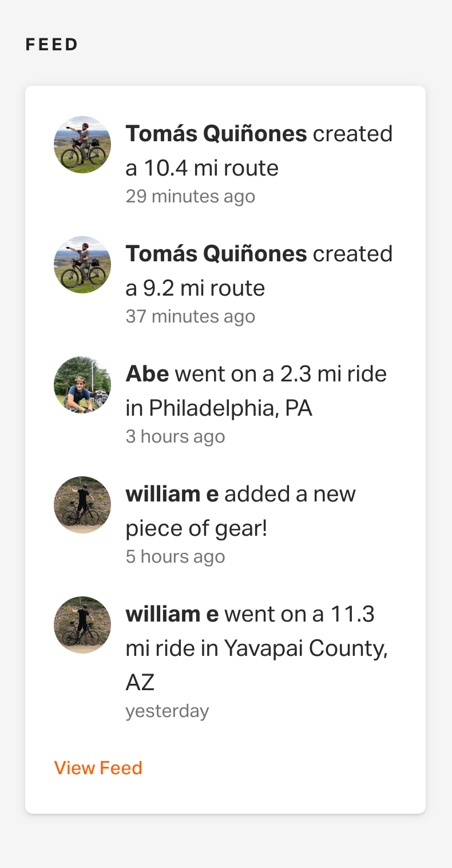Click the View Feed link
This screenshot has width=452, height=868.
(x=98, y=768)
